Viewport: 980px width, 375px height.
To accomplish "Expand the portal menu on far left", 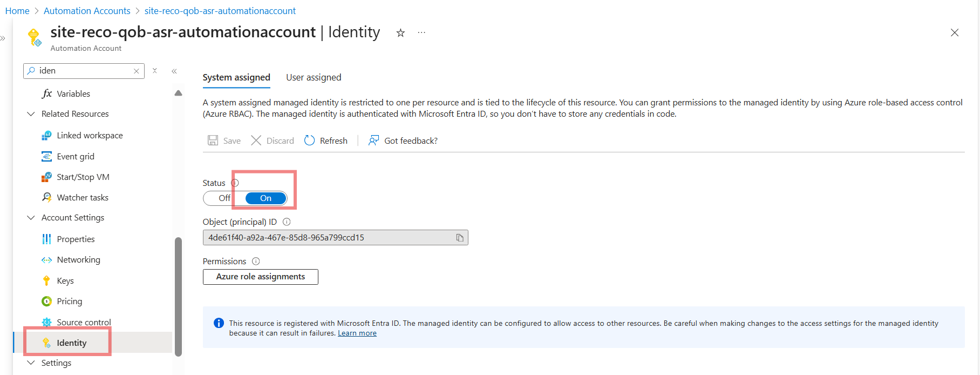I will 3,38.
